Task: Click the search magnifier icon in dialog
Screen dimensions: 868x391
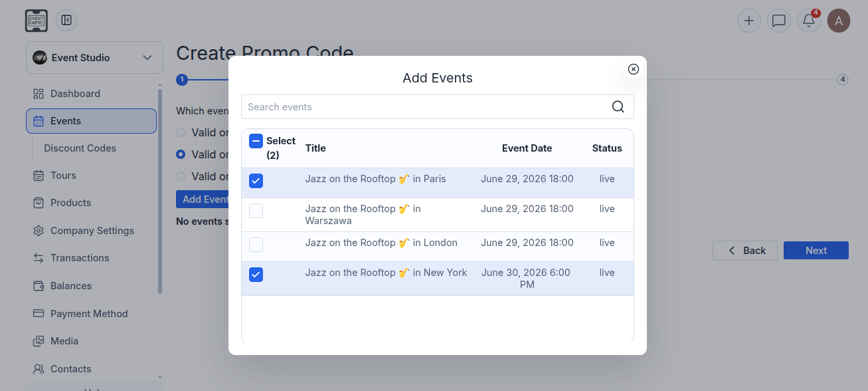Action: click(618, 107)
